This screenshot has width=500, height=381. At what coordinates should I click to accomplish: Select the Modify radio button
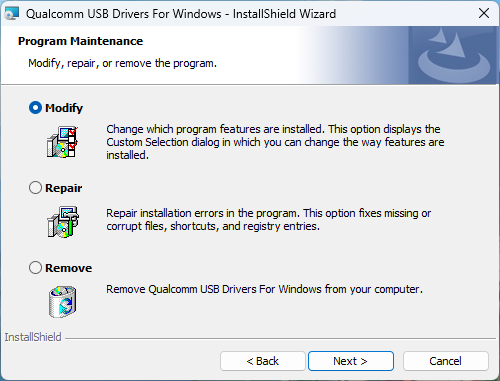point(35,108)
